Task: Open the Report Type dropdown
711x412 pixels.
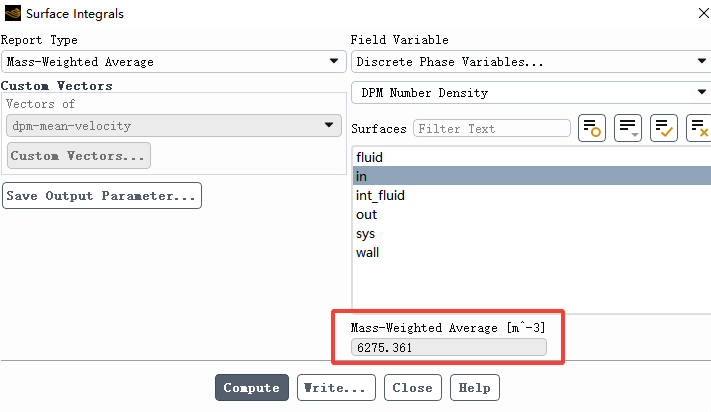Action: pyautogui.click(x=174, y=62)
